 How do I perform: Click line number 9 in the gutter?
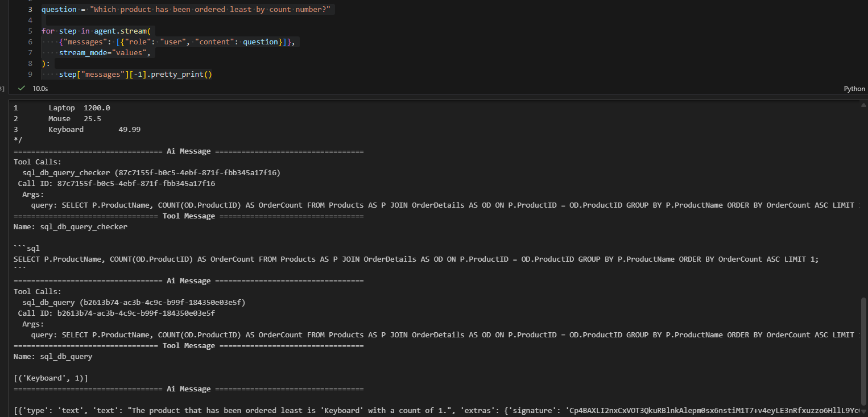pyautogui.click(x=30, y=75)
